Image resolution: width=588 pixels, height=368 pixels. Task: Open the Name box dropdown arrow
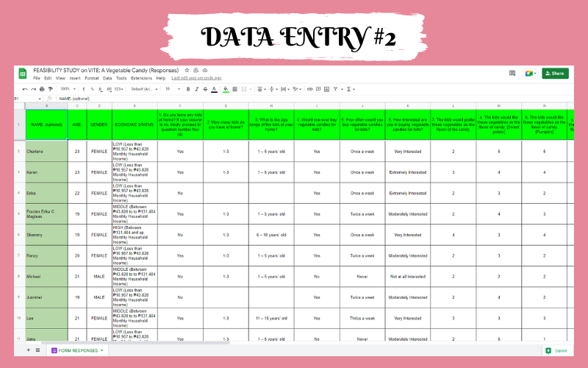click(x=40, y=99)
